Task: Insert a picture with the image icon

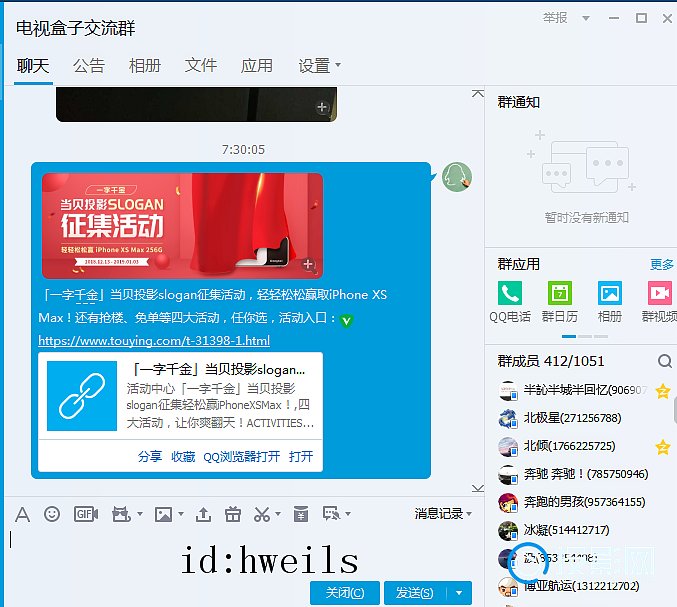Action: click(x=164, y=514)
